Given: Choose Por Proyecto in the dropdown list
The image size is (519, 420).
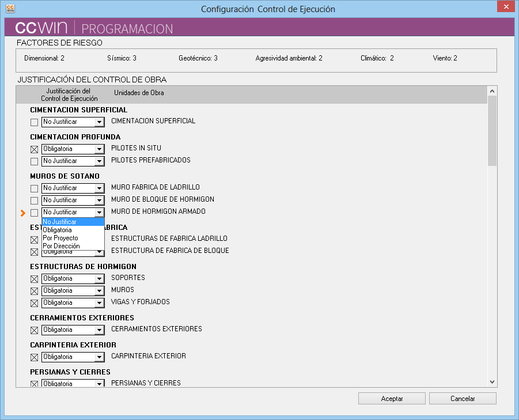Looking at the screenshot, I should pos(60,238).
